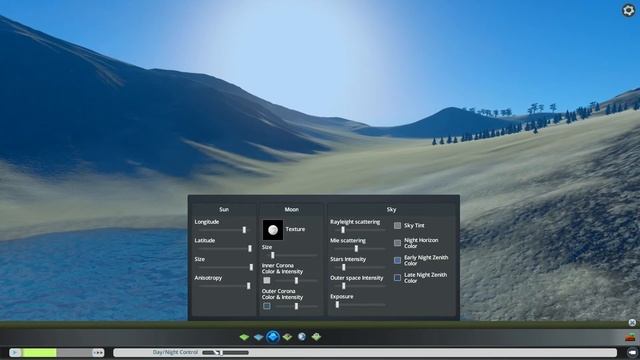Click the Stars Intensity slider
The image size is (640, 360).
[x=359, y=267]
